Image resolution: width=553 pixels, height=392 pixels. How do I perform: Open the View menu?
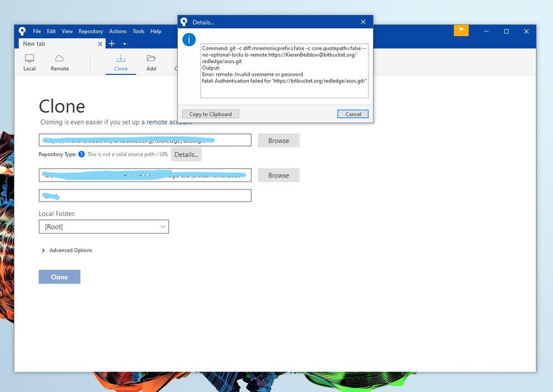(x=67, y=32)
